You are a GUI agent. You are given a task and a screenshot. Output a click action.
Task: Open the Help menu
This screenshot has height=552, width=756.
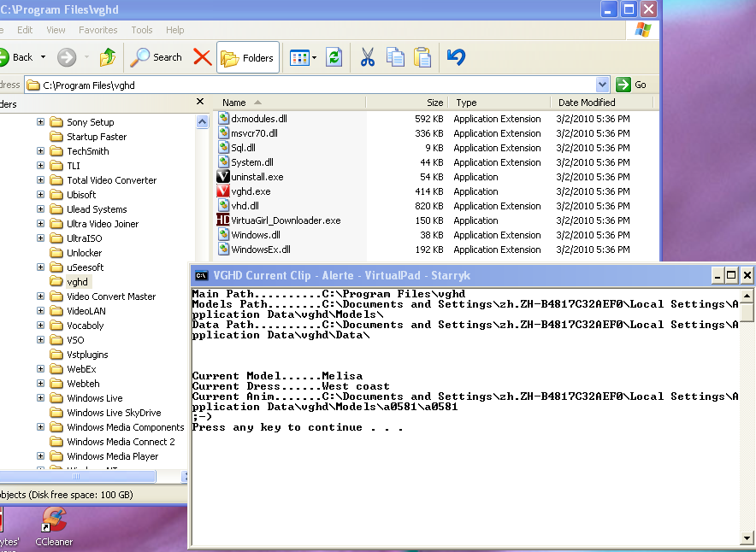tap(175, 30)
